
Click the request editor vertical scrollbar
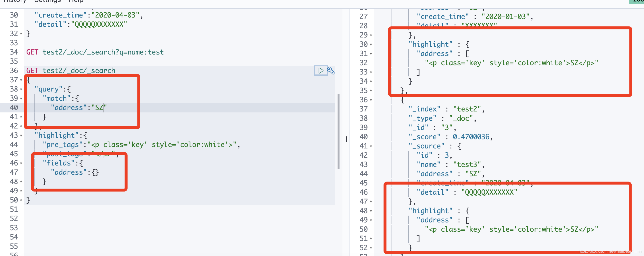339,131
